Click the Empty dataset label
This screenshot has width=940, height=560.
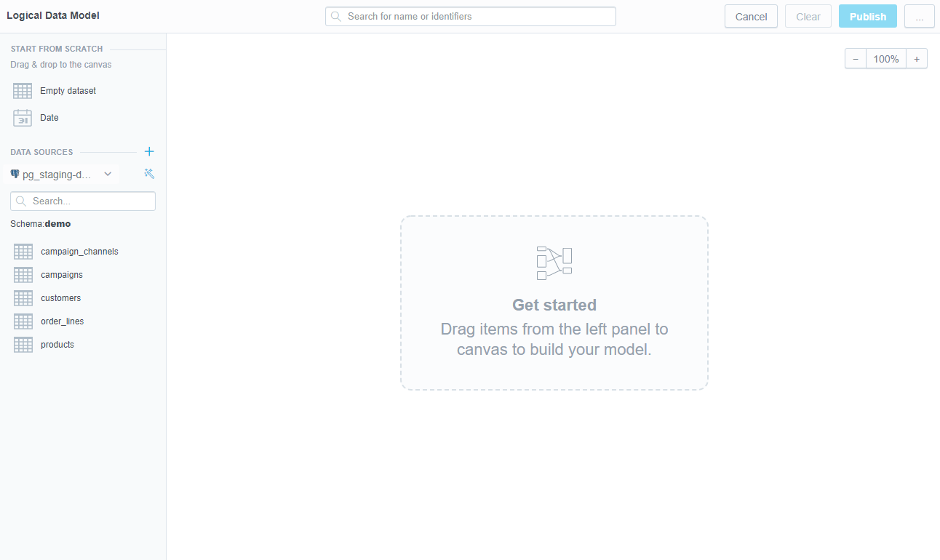pos(68,91)
